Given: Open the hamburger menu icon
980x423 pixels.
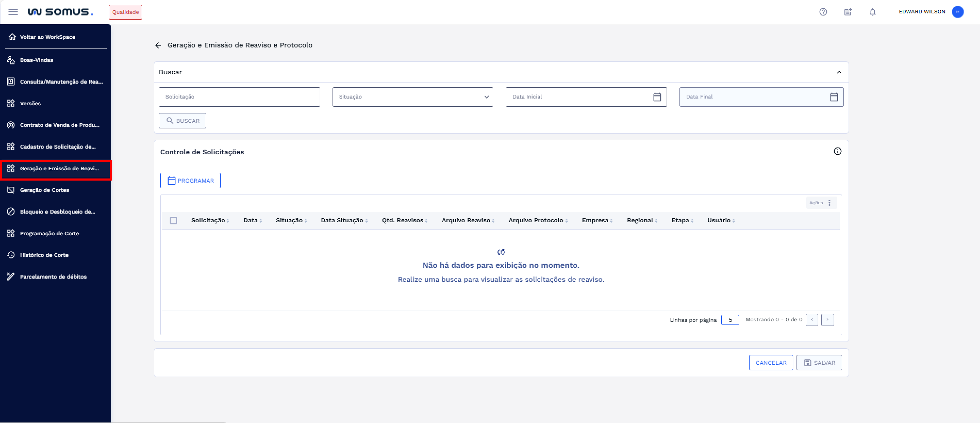Looking at the screenshot, I should [x=13, y=12].
